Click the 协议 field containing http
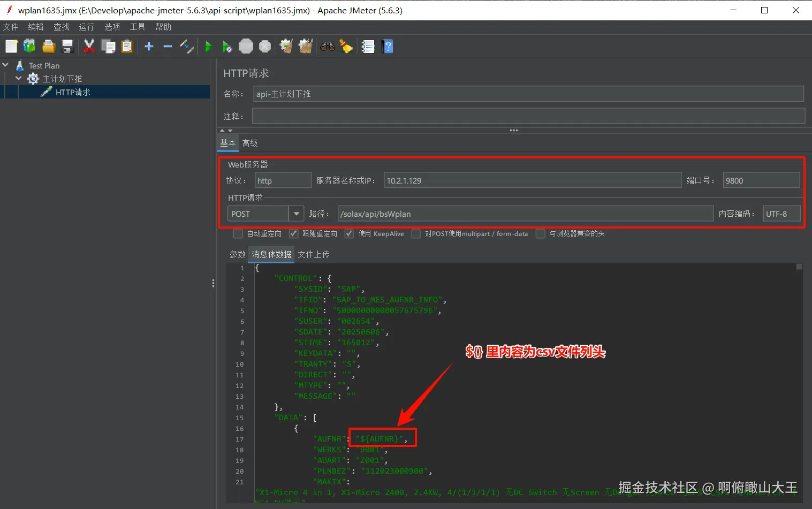This screenshot has height=509, width=812. pos(283,180)
